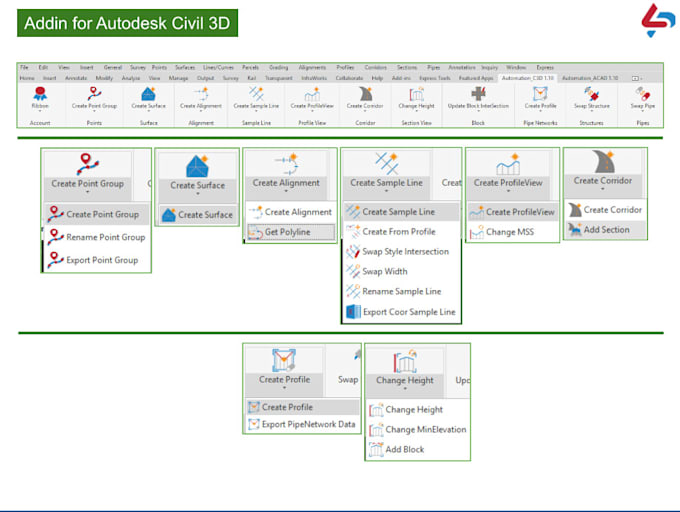Choose Create Sample Line entry in dropdown list

[401, 212]
